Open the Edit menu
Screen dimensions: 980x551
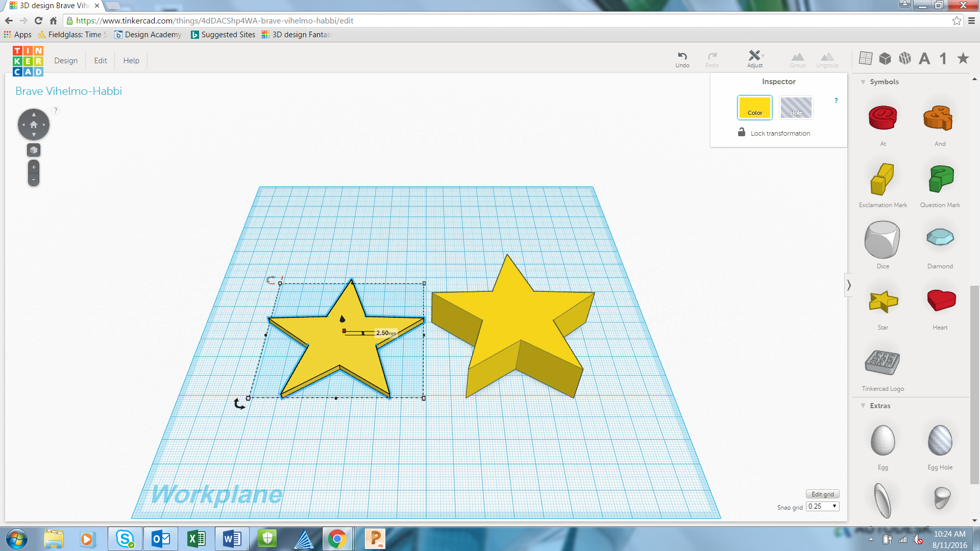tap(101, 60)
